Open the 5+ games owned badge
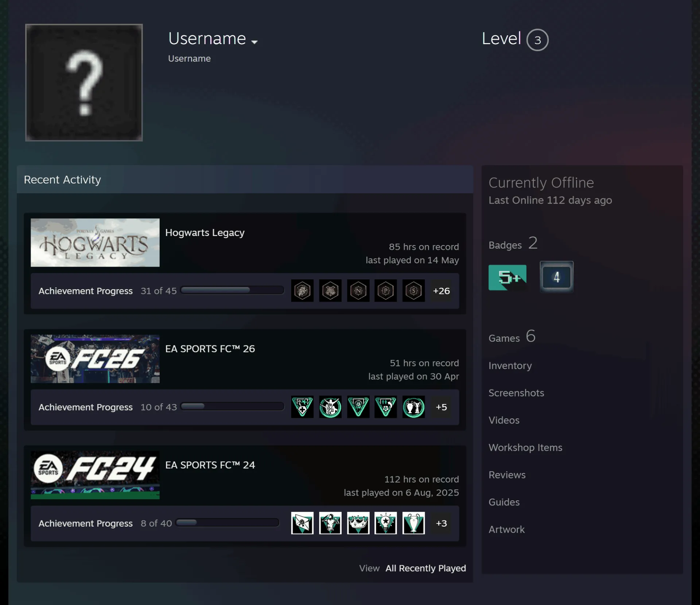Viewport: 700px width, 605px height. pos(507,277)
